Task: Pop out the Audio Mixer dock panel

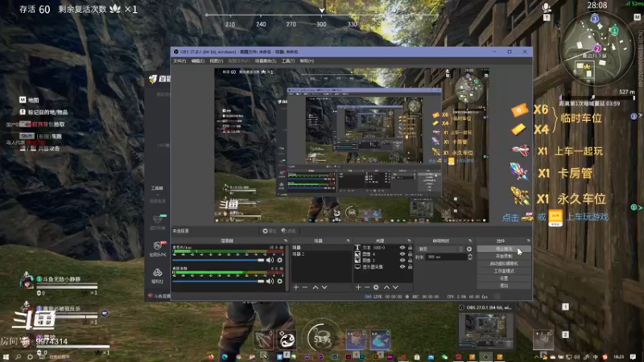Action: 286,241
